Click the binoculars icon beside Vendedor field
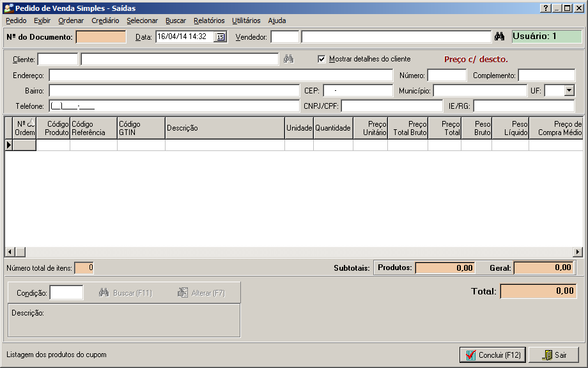This screenshot has height=368, width=588. click(x=500, y=36)
